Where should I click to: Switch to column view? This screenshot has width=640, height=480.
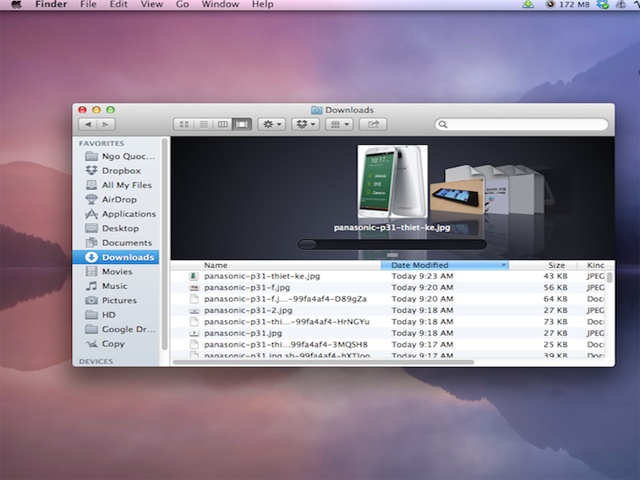tap(222, 124)
